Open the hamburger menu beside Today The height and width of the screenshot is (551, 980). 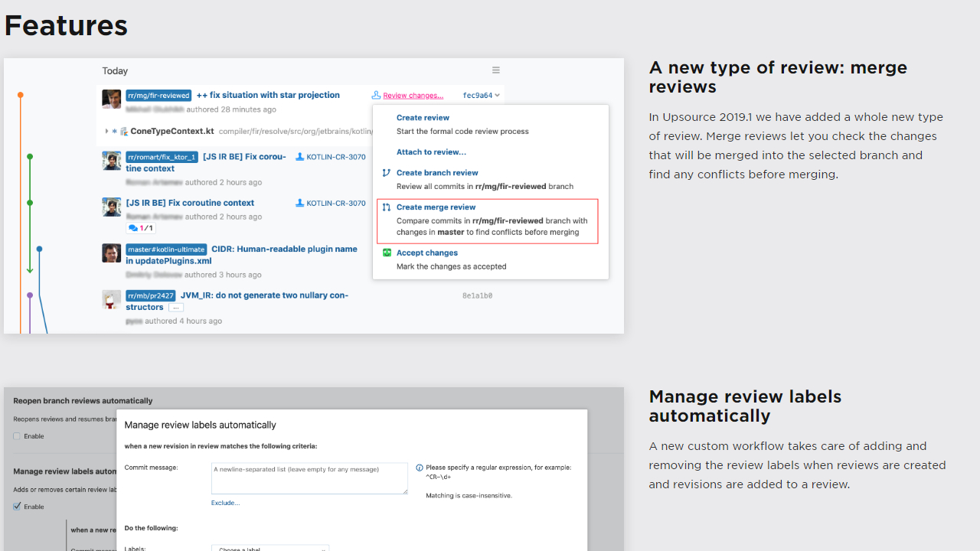point(496,70)
